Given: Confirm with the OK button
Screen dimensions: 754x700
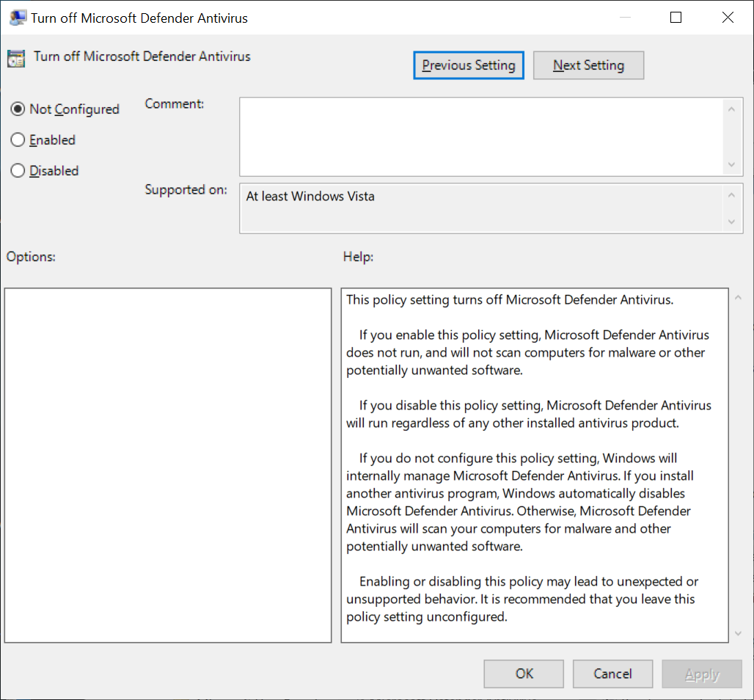Looking at the screenshot, I should coord(524,674).
